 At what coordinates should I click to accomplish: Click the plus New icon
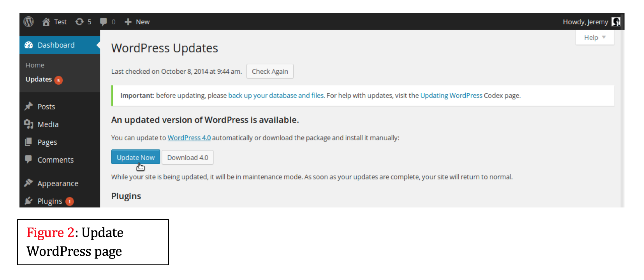coord(128,22)
